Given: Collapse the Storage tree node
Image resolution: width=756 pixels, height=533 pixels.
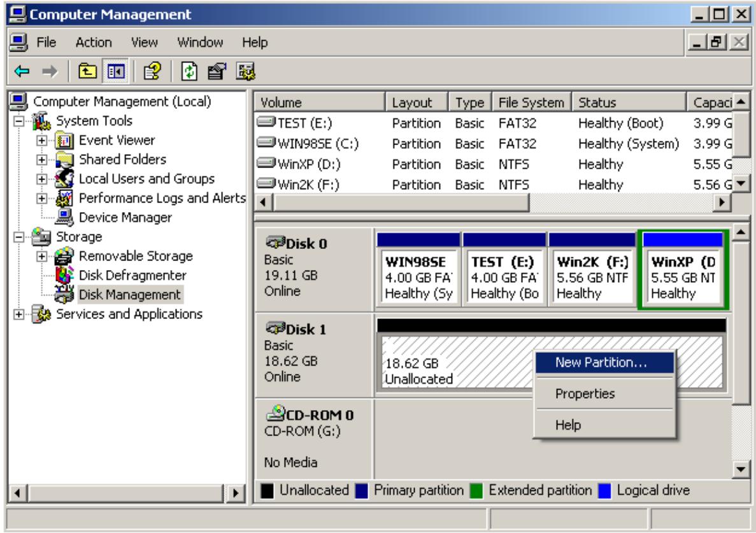Looking at the screenshot, I should 19,237.
